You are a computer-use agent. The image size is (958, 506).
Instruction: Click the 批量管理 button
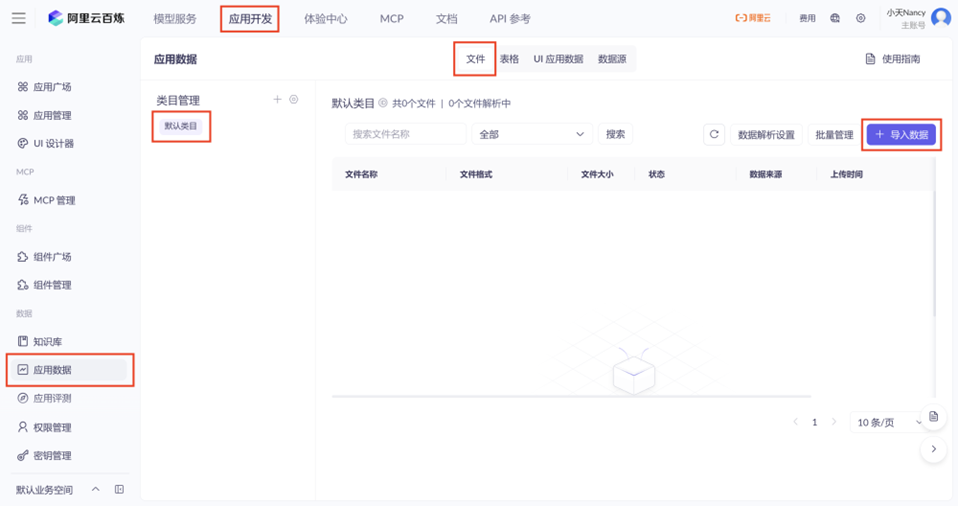coord(834,134)
